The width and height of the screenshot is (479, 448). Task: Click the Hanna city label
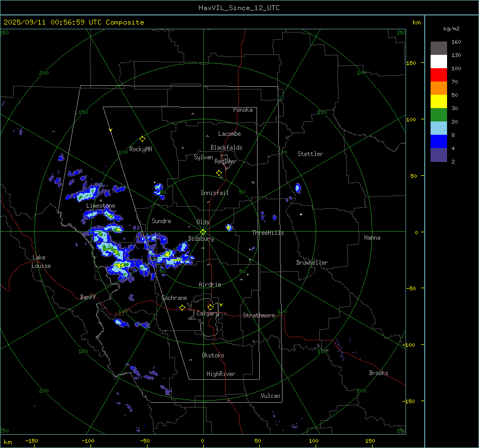coord(372,238)
